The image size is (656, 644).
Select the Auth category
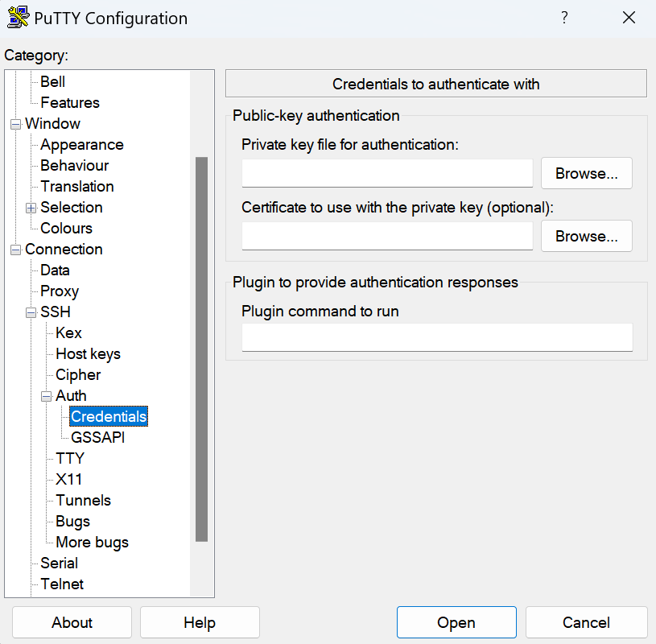click(x=71, y=395)
